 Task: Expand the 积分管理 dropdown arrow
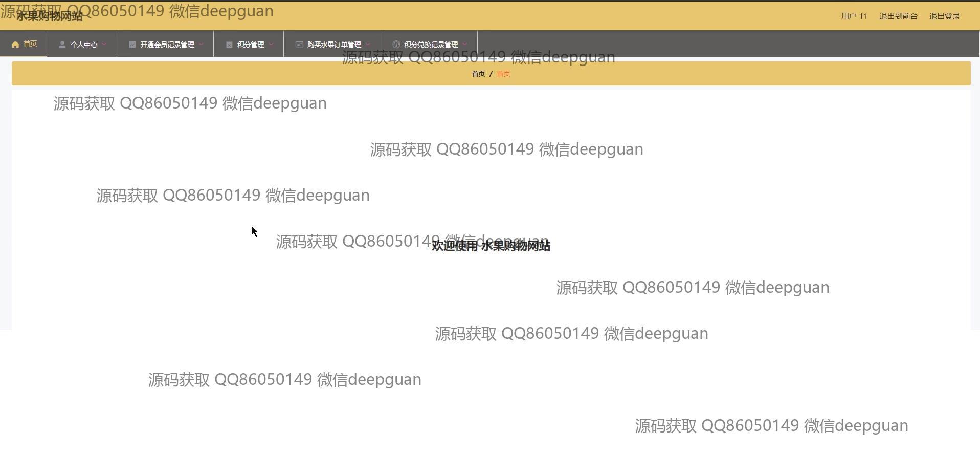pos(271,45)
